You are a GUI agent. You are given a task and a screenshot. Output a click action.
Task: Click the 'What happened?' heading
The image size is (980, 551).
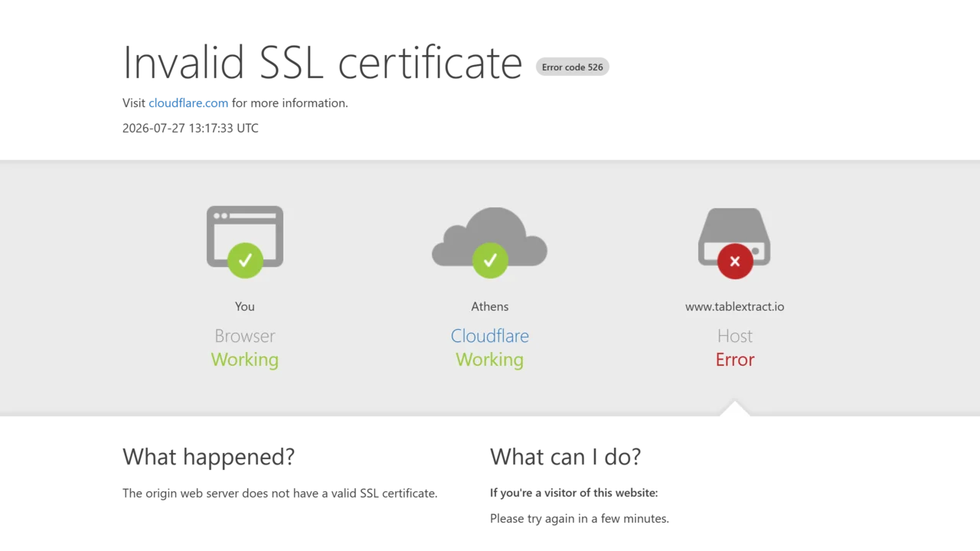pyautogui.click(x=208, y=457)
